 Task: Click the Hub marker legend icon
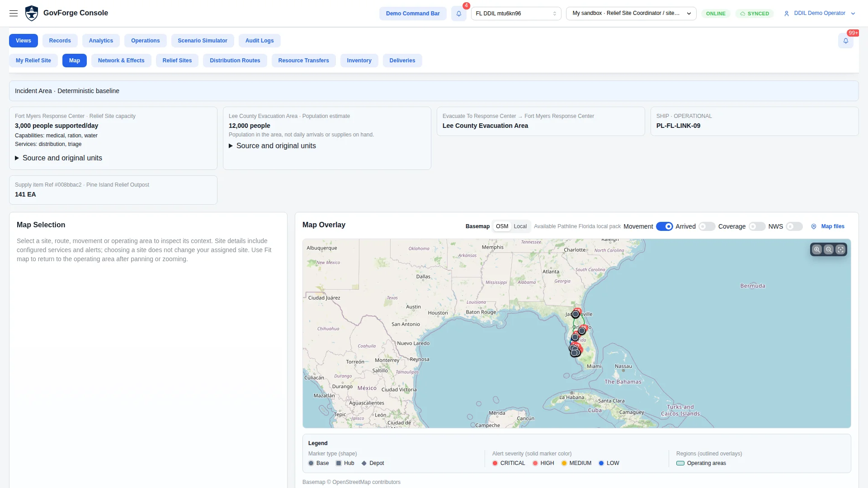[x=339, y=463]
